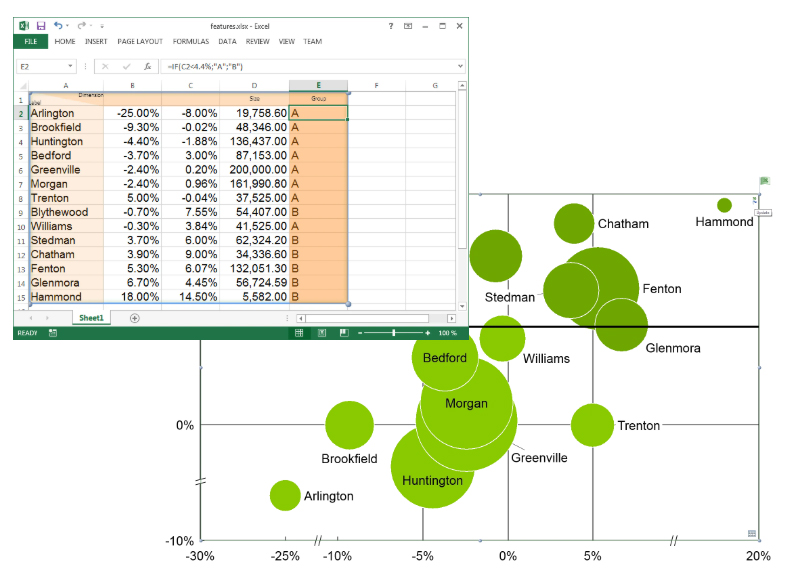Click the Insert Function fx icon
805x569 pixels.
tap(148, 66)
